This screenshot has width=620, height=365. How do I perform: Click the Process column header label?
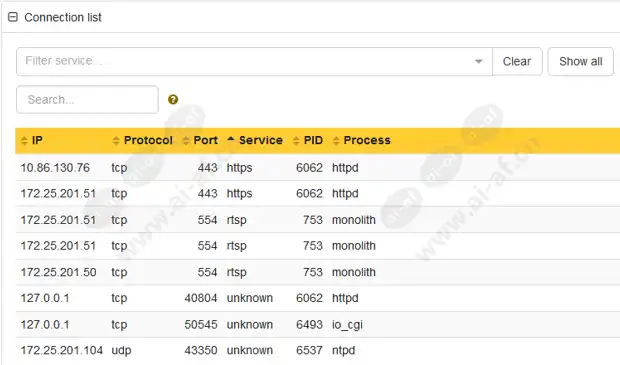[367, 140]
